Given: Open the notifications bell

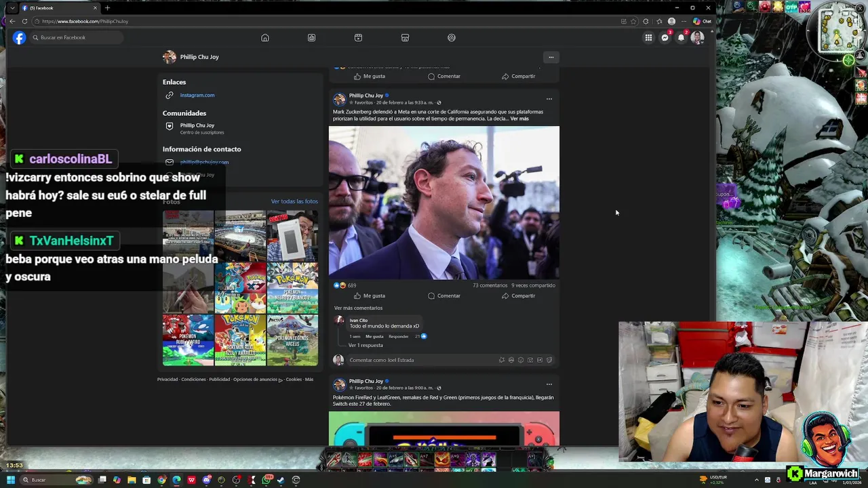Looking at the screenshot, I should 681,37.
